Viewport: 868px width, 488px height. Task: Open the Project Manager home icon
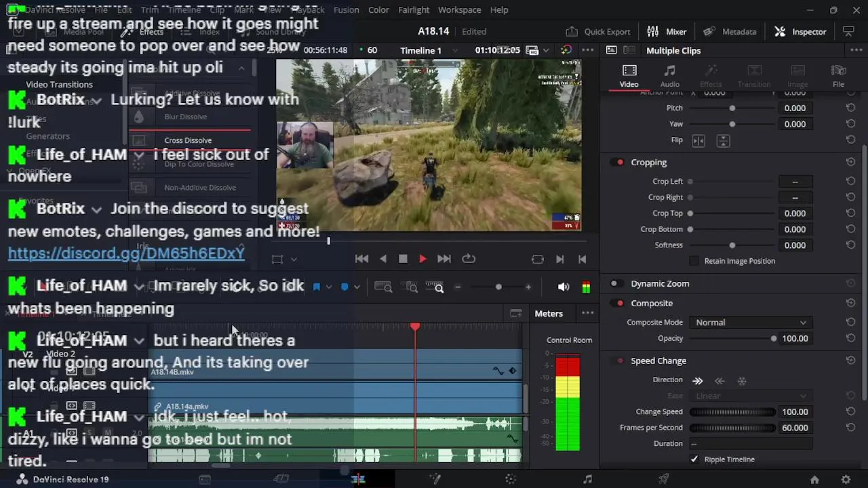click(x=814, y=479)
